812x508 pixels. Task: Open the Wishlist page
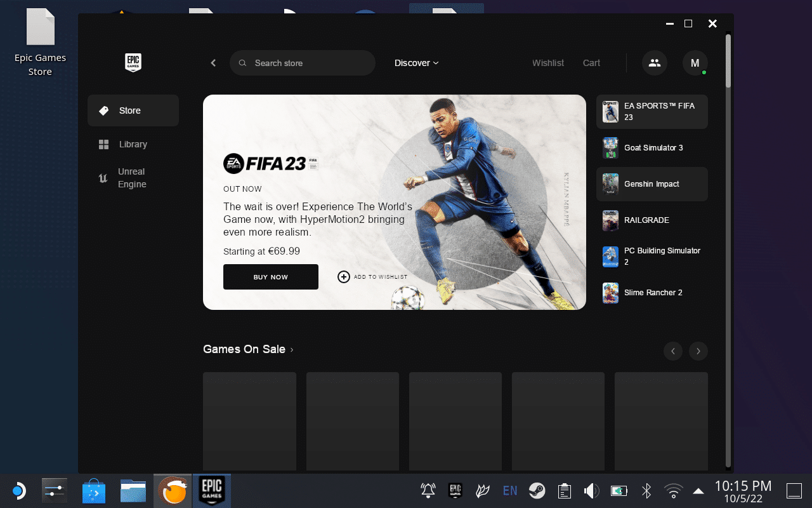(548, 63)
